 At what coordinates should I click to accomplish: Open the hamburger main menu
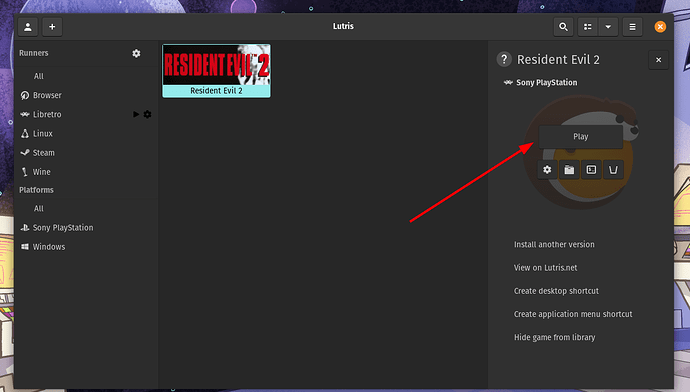tap(632, 27)
